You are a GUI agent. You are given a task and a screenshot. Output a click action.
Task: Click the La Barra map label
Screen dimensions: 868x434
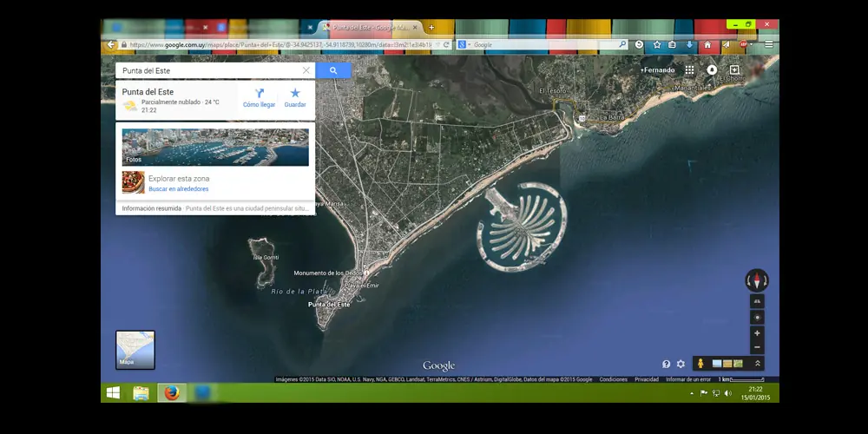click(x=612, y=117)
